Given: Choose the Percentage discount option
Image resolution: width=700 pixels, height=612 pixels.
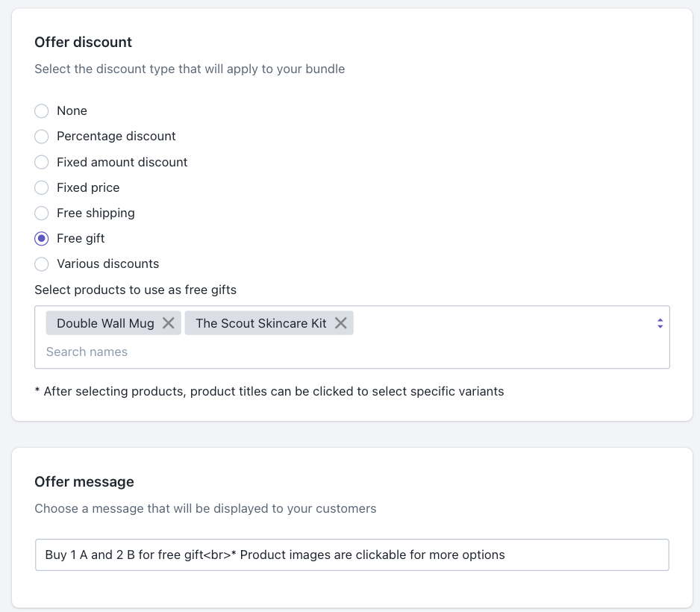Looking at the screenshot, I should 42,137.
